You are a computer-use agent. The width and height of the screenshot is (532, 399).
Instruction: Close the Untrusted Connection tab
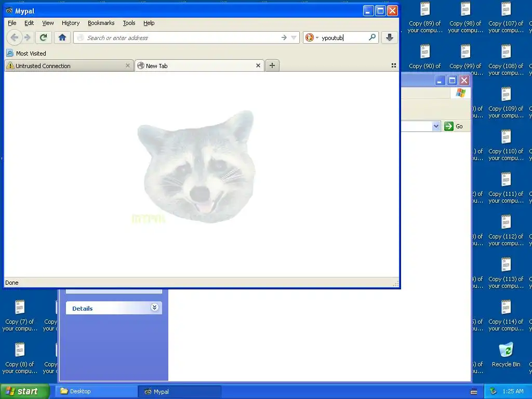(x=128, y=65)
